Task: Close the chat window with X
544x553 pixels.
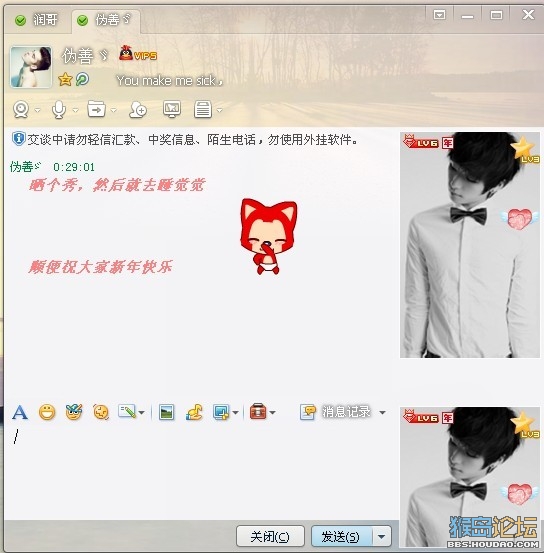Action: 528,15
